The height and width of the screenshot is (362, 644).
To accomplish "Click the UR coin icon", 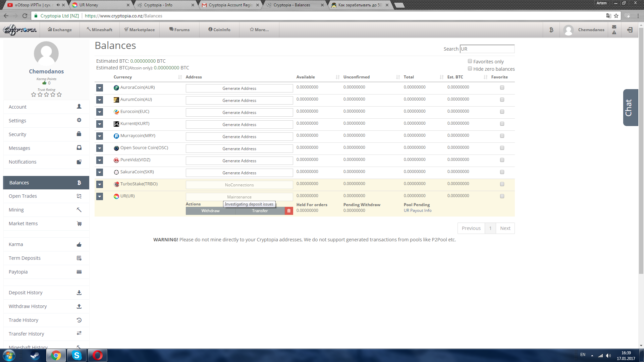I will 116,196.
